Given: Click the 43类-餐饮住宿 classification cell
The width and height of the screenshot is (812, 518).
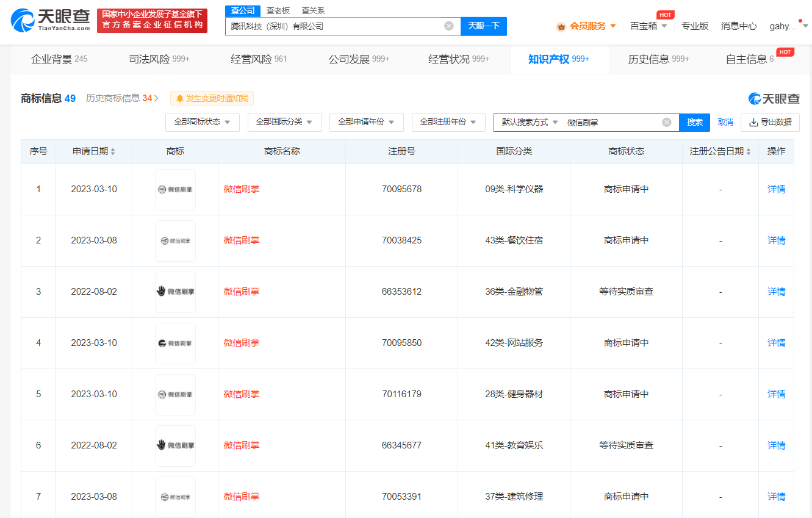Looking at the screenshot, I should 514,240.
